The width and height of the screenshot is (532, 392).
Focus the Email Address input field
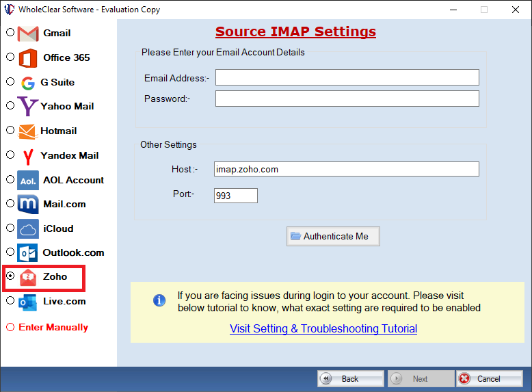click(x=347, y=77)
